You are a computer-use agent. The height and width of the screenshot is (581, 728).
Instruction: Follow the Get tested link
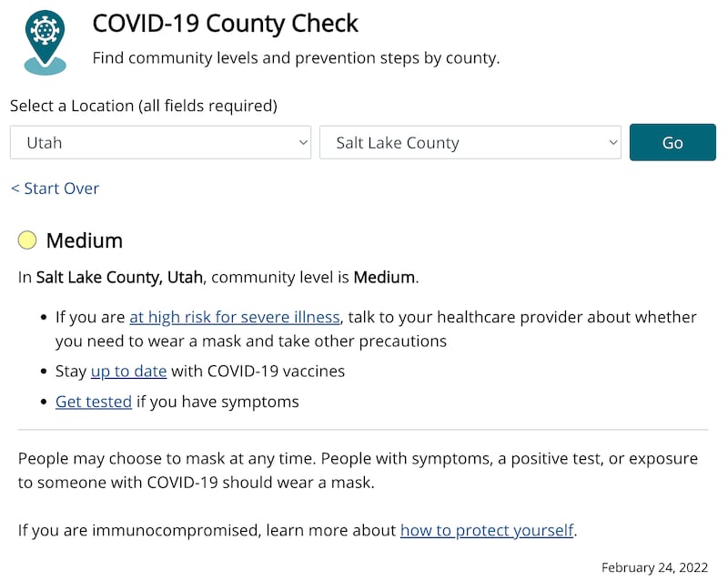pyautogui.click(x=93, y=402)
